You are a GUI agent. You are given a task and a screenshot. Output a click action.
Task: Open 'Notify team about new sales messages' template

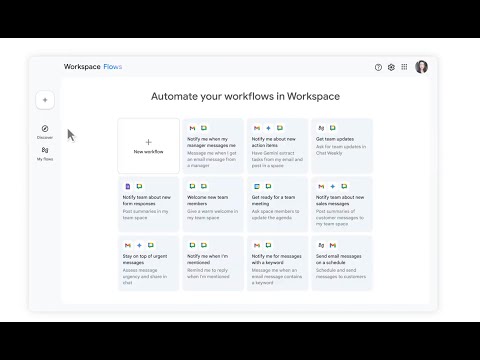(342, 204)
